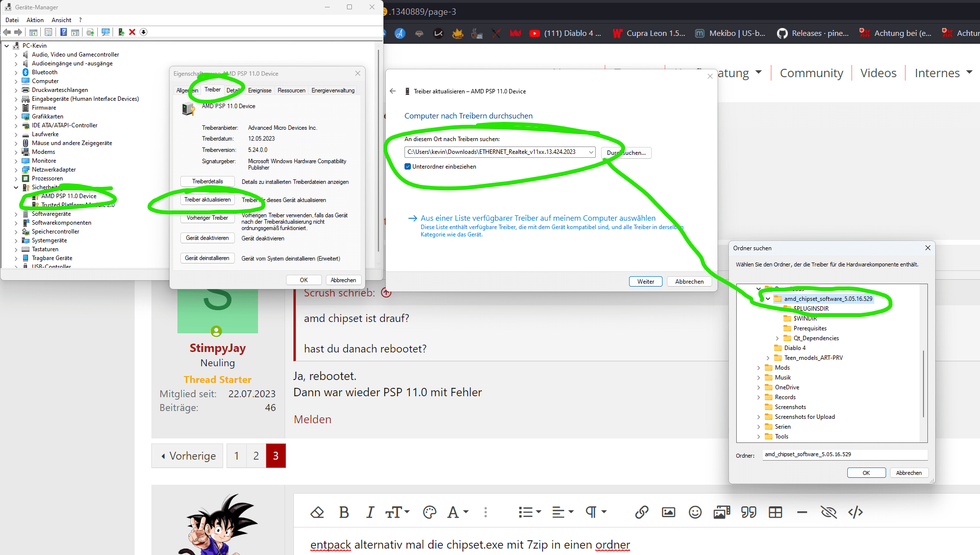Open the GitHub Releases bookmark

(813, 33)
